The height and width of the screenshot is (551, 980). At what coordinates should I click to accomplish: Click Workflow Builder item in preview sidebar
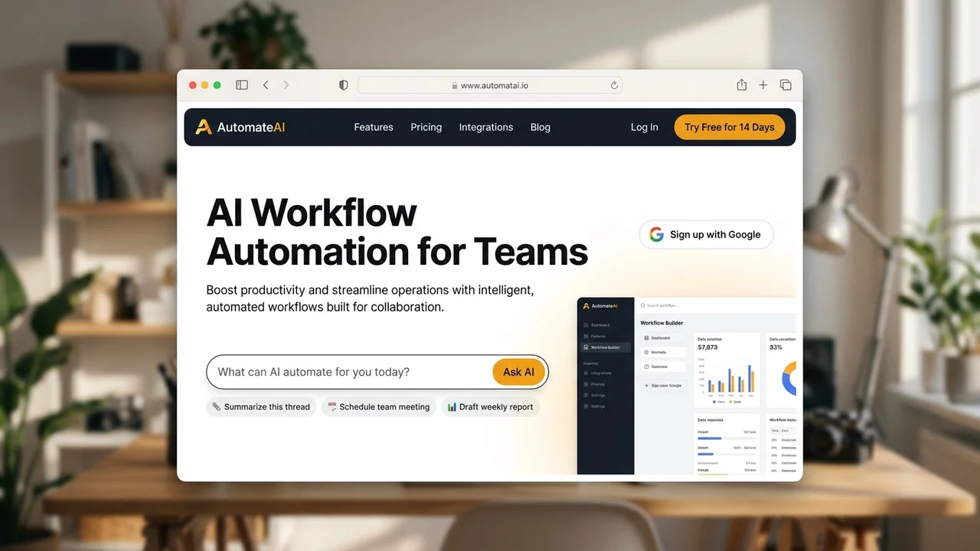[x=606, y=347]
